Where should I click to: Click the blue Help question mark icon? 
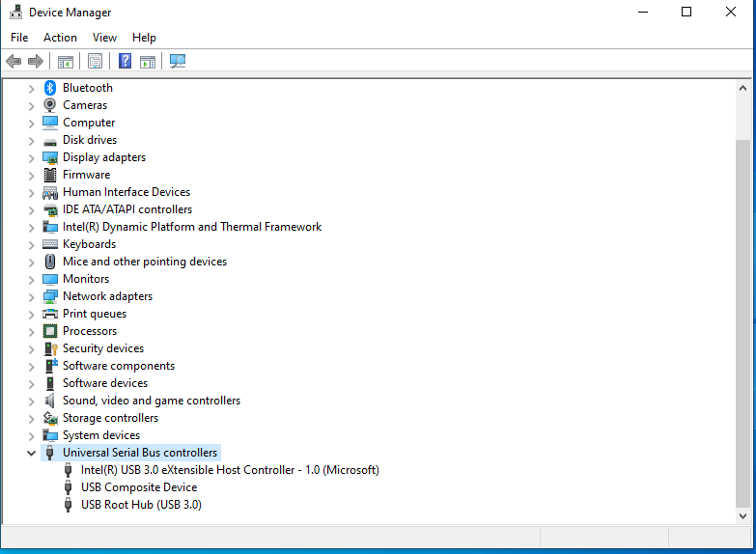[125, 61]
